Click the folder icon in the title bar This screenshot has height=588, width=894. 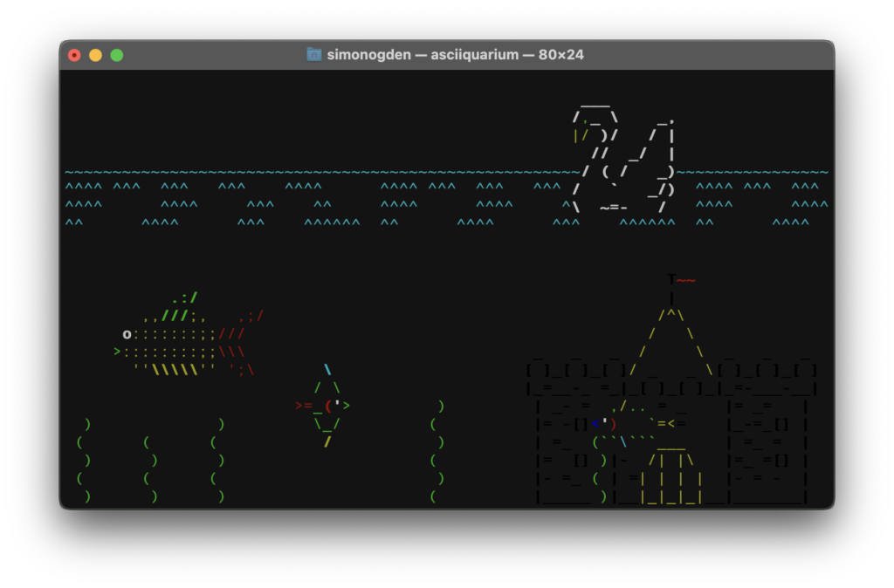(313, 55)
